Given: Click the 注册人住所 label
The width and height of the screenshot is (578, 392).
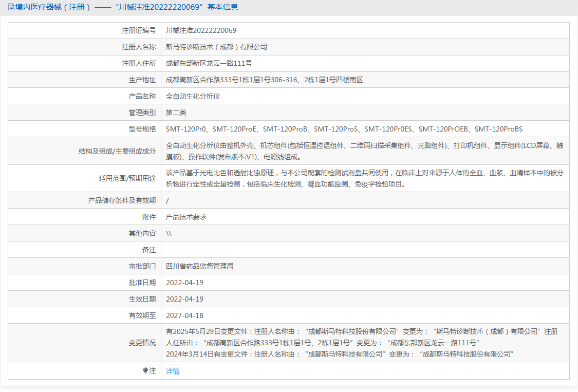Looking at the screenshot, I should [x=139, y=63].
